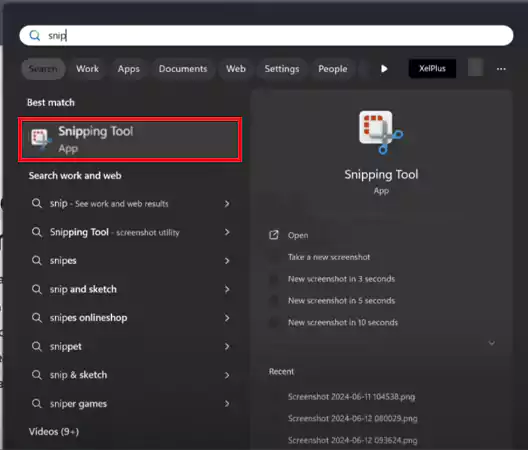The width and height of the screenshot is (528, 450).
Task: Click magnifier icon beside 'snip & sketch'
Action: click(x=37, y=375)
